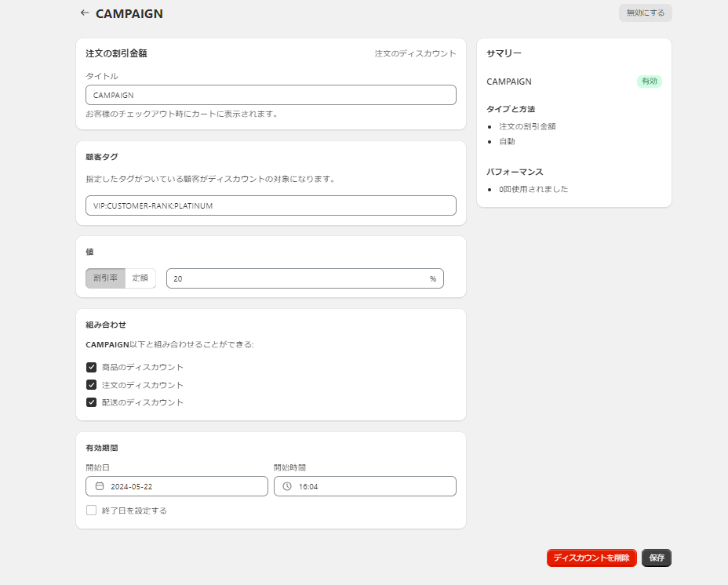Select the 割引率 value type
Screen dimensions: 728x585
pos(105,278)
